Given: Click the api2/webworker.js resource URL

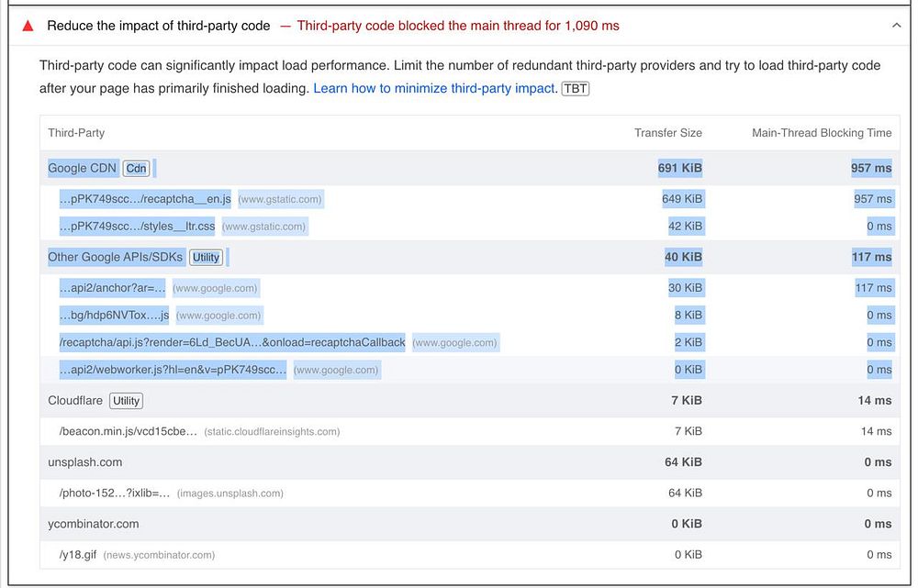Looking at the screenshot, I should pos(173,370).
